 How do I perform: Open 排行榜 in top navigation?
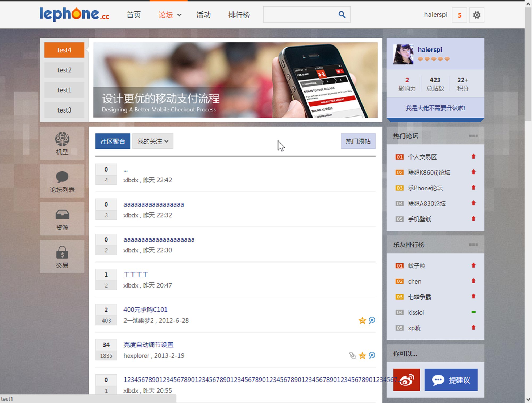click(239, 15)
